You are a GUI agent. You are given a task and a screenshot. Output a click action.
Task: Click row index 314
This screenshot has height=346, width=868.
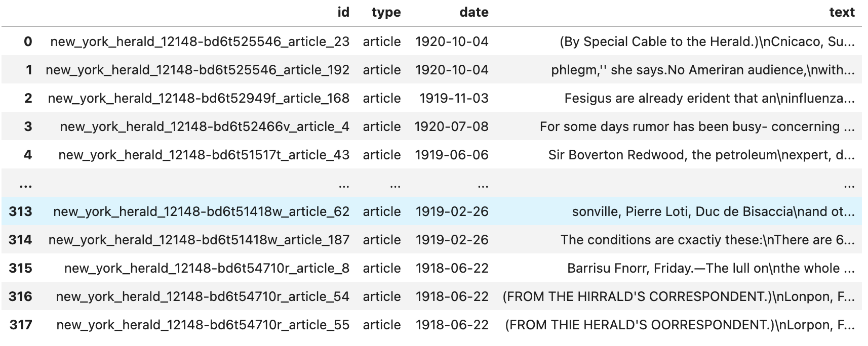20,240
